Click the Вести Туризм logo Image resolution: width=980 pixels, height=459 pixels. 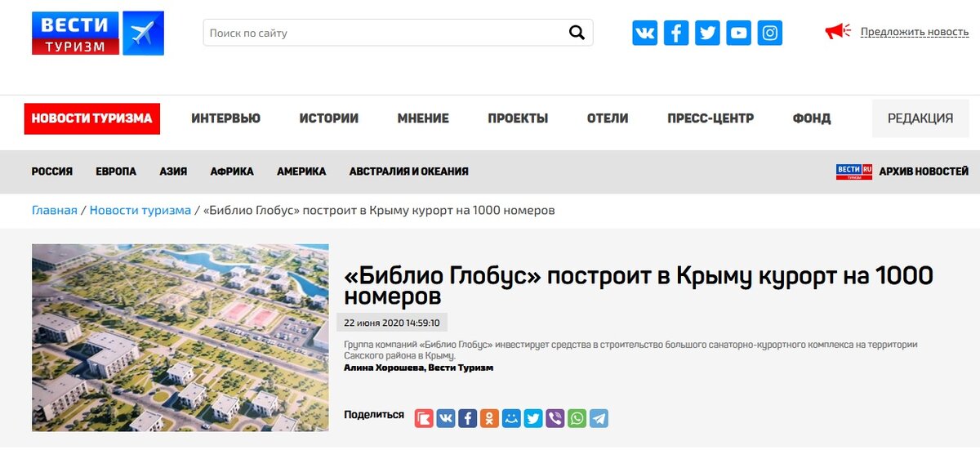(98, 33)
